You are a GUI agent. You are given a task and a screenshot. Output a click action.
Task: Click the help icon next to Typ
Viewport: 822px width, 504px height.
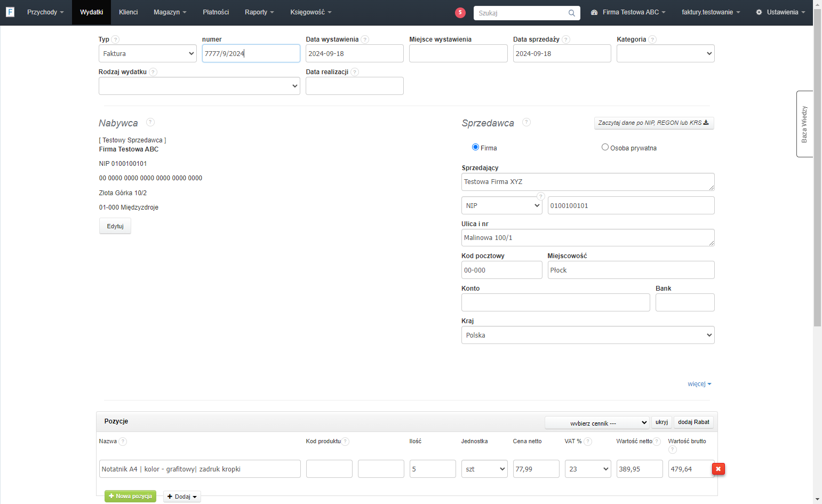(116, 39)
